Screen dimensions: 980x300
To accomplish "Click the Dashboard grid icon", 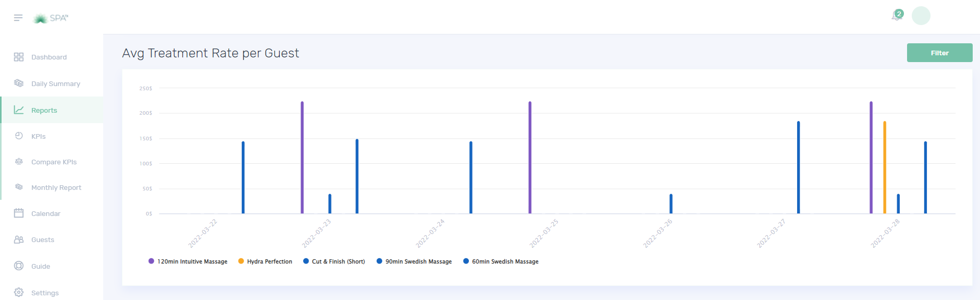I will point(19,57).
